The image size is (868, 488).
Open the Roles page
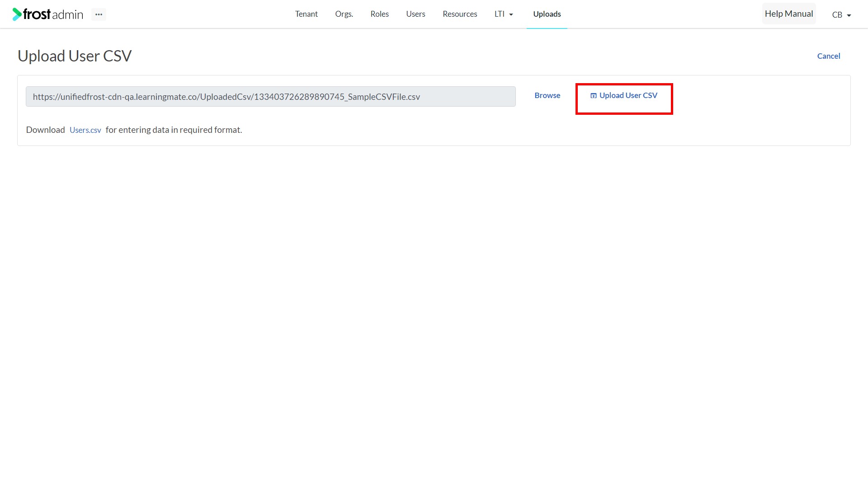[380, 14]
